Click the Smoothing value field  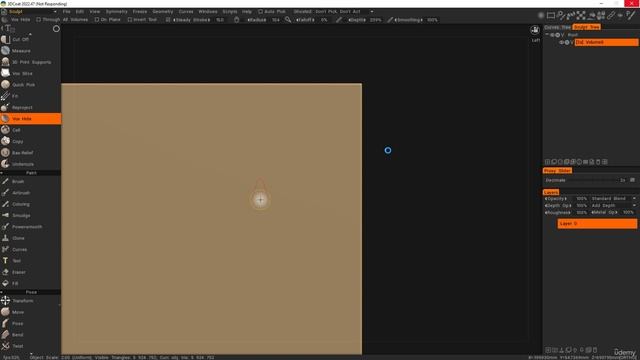coord(432,20)
